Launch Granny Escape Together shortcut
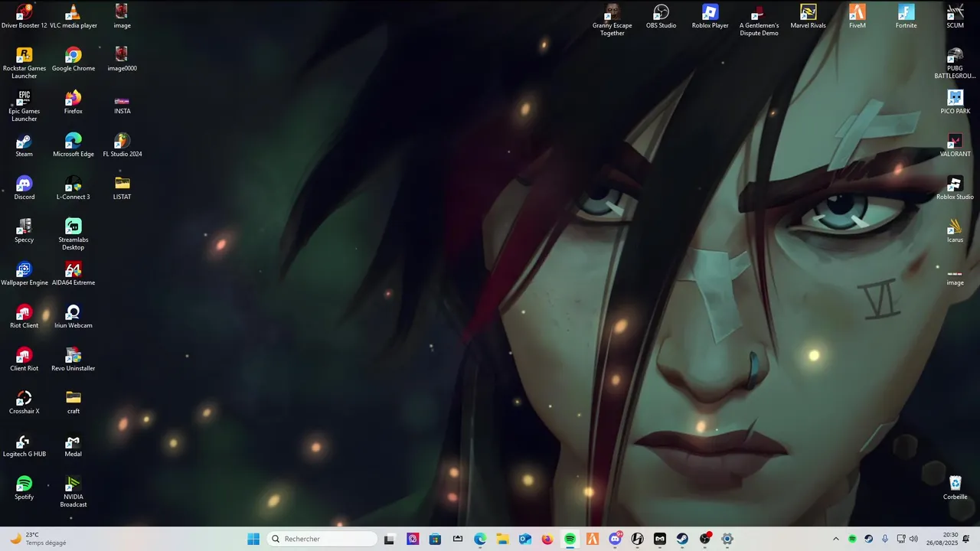The height and width of the screenshot is (551, 980). (x=612, y=20)
